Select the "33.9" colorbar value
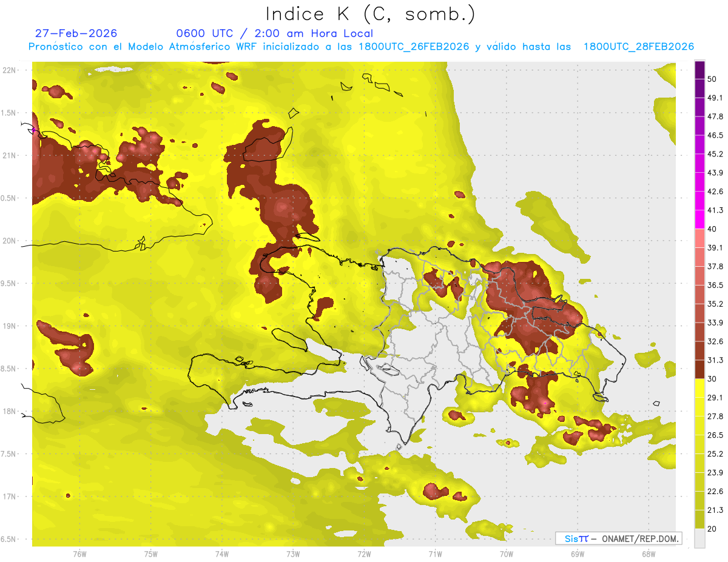Screen dimensions: 728x562 coord(715,323)
